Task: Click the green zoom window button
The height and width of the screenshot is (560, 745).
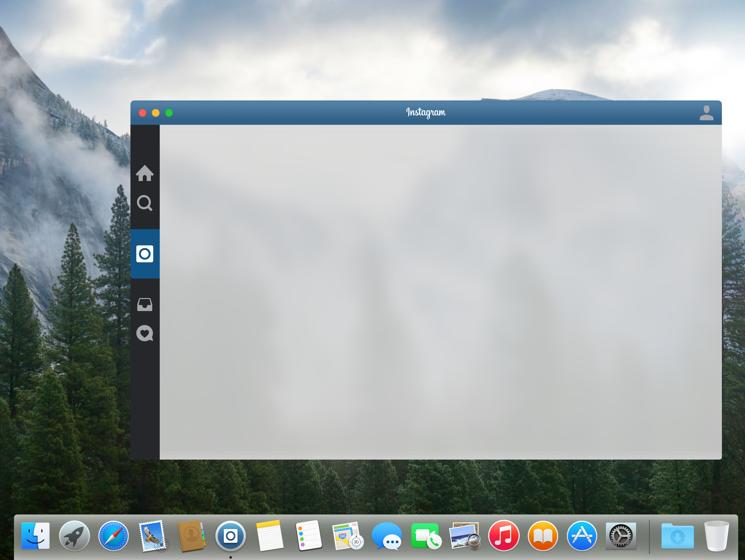Action: [x=169, y=113]
